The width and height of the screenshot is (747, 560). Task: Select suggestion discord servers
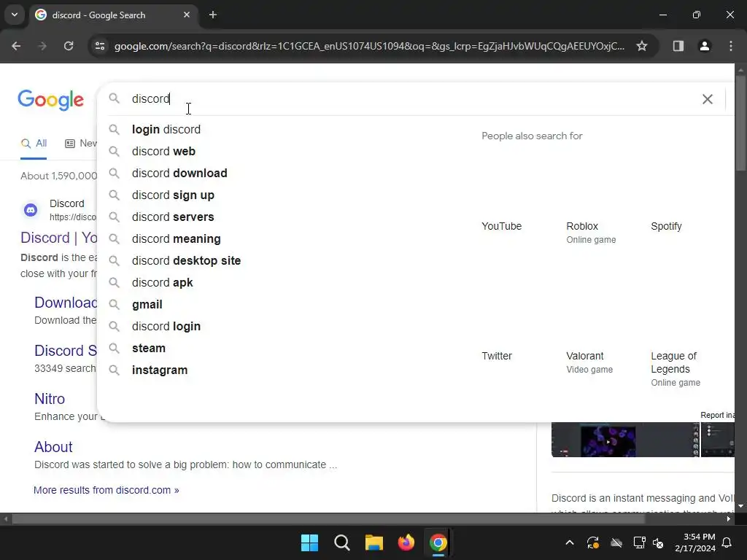click(286, 217)
